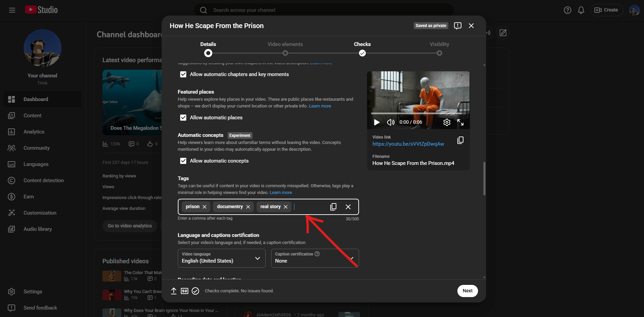Open the notifications bell

[x=581, y=10]
